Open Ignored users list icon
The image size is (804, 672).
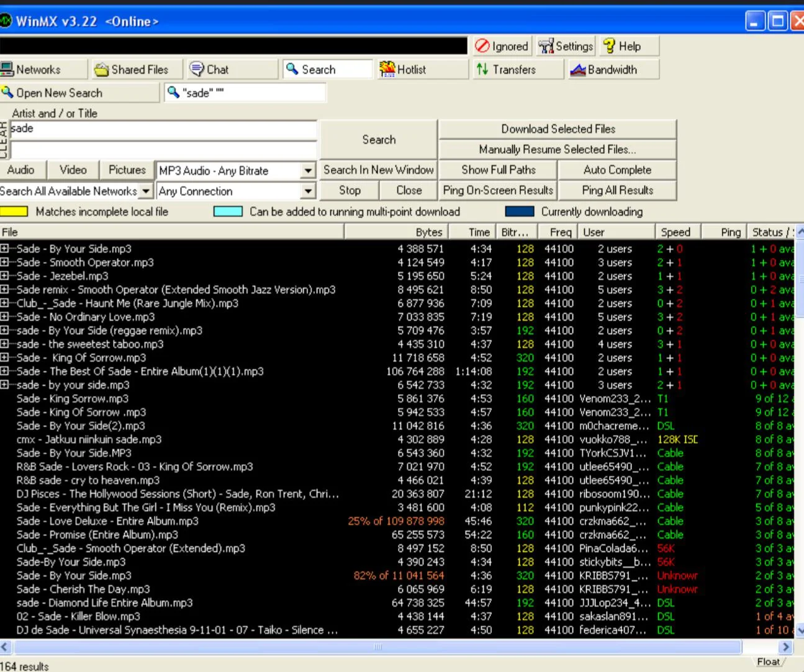[482, 46]
